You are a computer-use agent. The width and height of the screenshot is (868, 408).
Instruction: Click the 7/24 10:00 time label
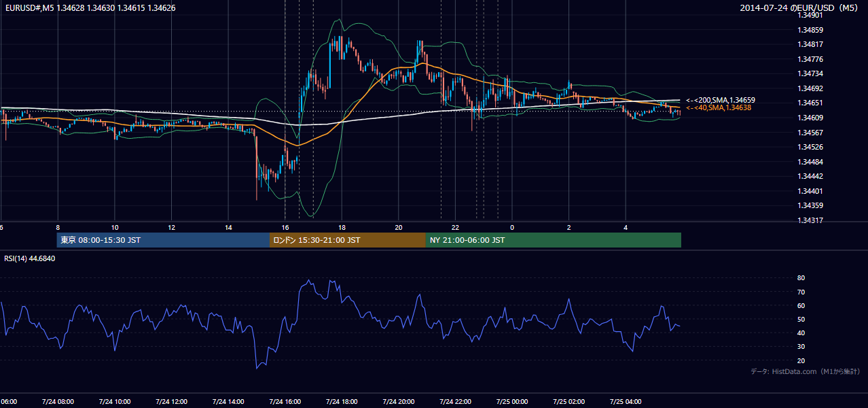tap(115, 402)
